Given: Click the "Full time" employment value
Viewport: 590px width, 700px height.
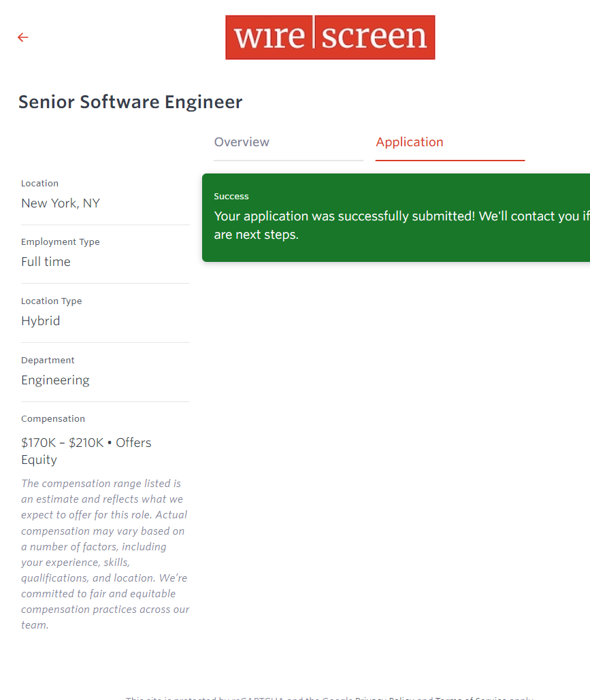Looking at the screenshot, I should click(46, 262).
